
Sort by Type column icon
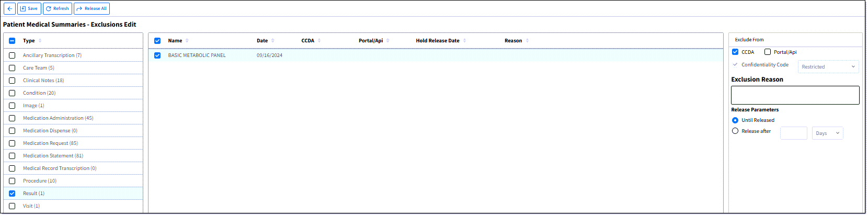point(40,41)
